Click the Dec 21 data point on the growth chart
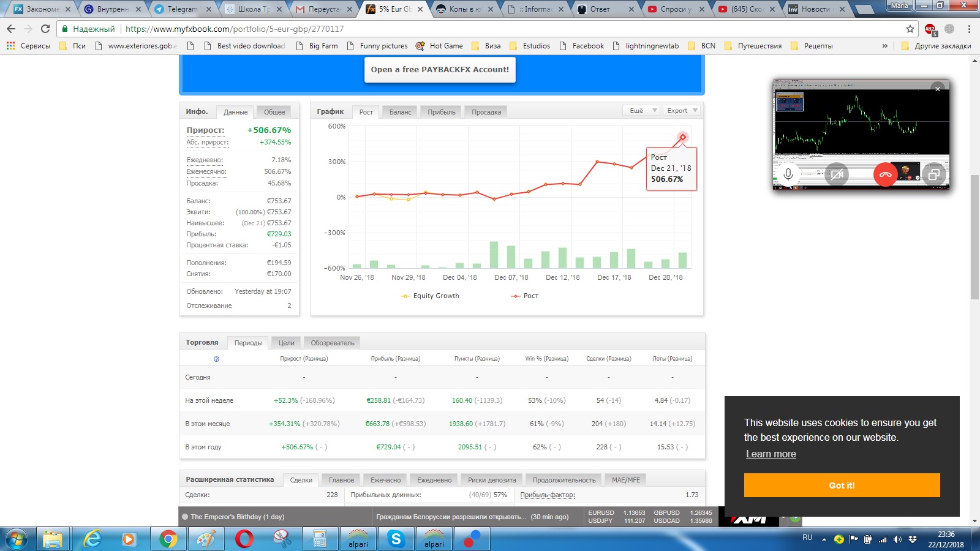Viewport: 980px width, 551px height. coord(682,137)
